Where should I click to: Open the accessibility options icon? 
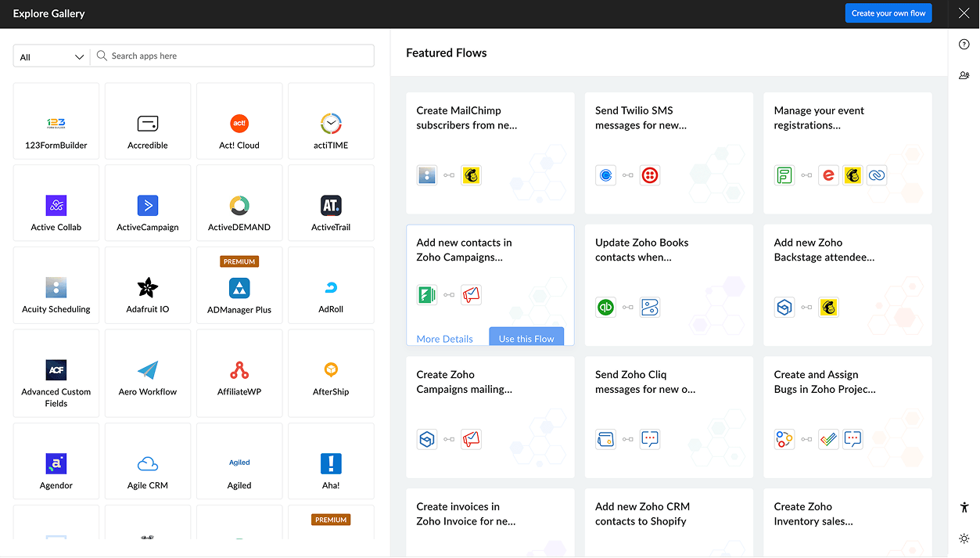pyautogui.click(x=964, y=507)
